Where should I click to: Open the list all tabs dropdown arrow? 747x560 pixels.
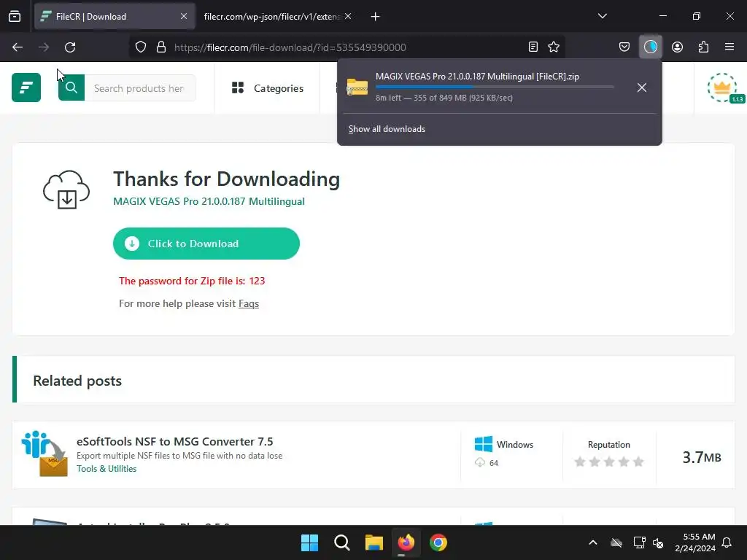602,16
